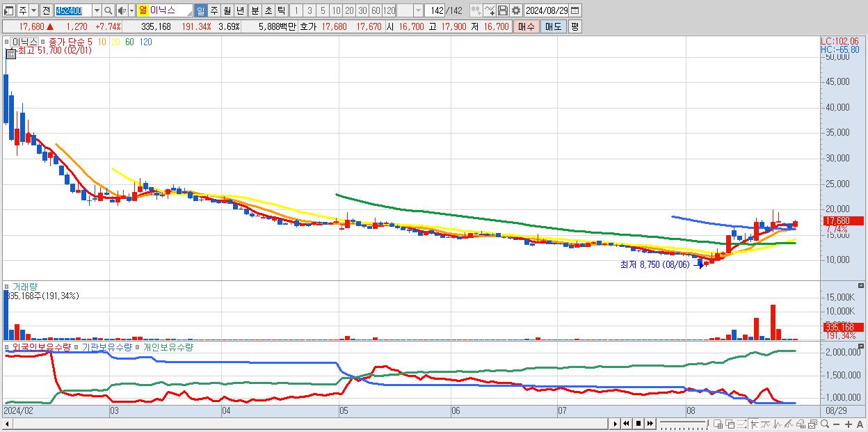Select the 주 weekly period button
The height and width of the screenshot is (432, 868).
pyautogui.click(x=214, y=10)
